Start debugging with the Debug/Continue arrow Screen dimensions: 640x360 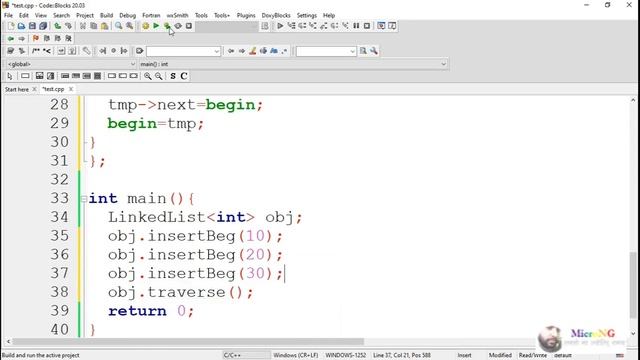click(280, 26)
